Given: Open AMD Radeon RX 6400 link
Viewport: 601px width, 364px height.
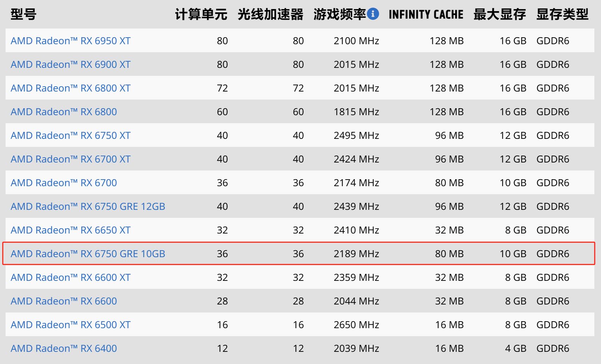Looking at the screenshot, I should 64,348.
